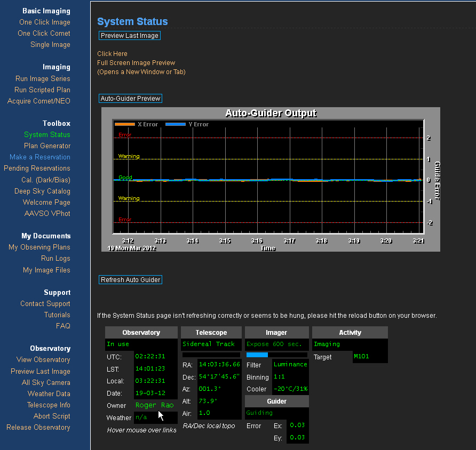Click Make a Reservation link

tap(40, 157)
